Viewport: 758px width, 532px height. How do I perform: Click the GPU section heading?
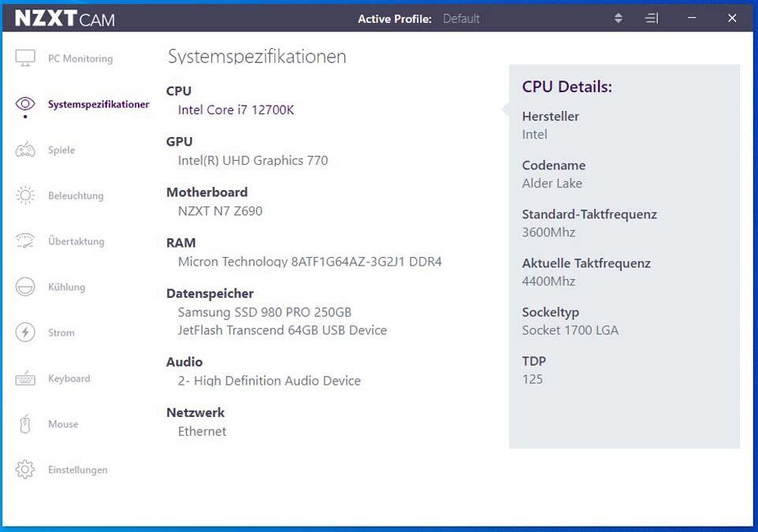coord(180,142)
